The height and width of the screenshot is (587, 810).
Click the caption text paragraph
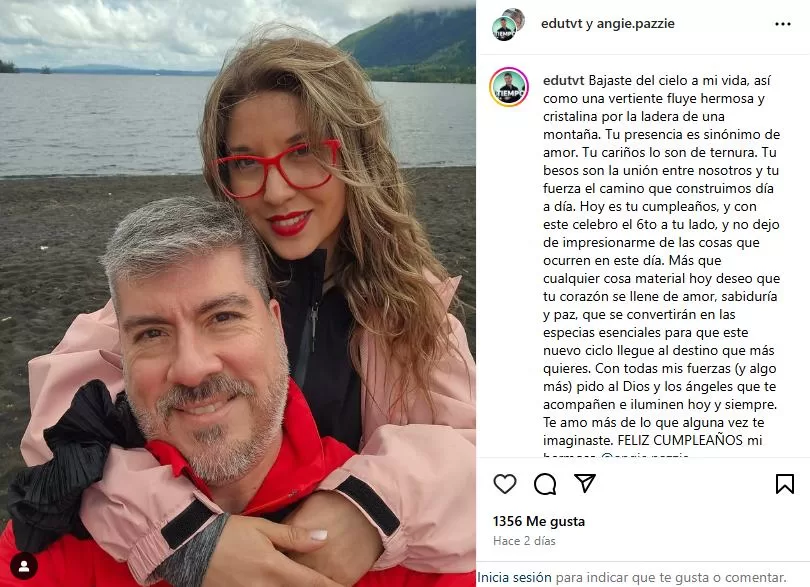pyautogui.click(x=661, y=260)
